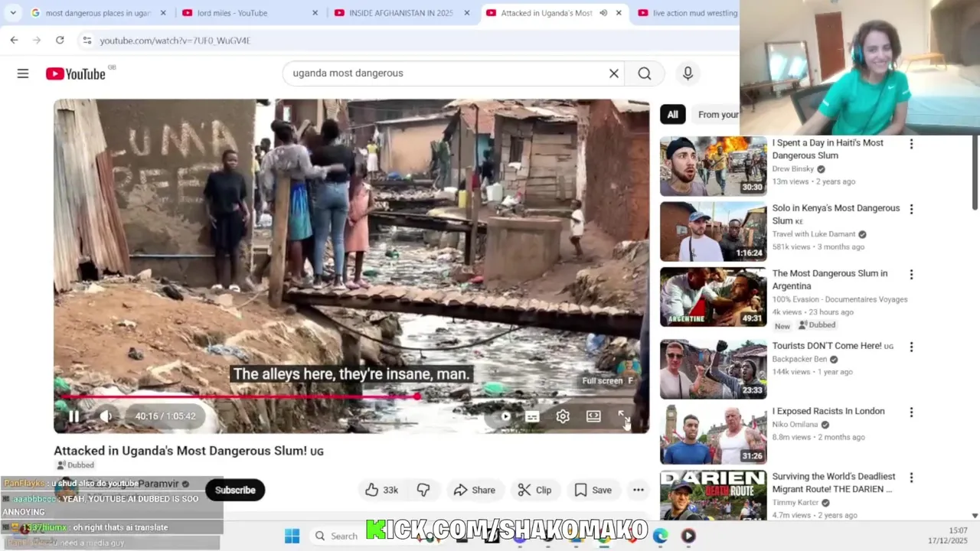Open 'Solo in Kenya's Most Dangerous Slum' title

pos(835,214)
